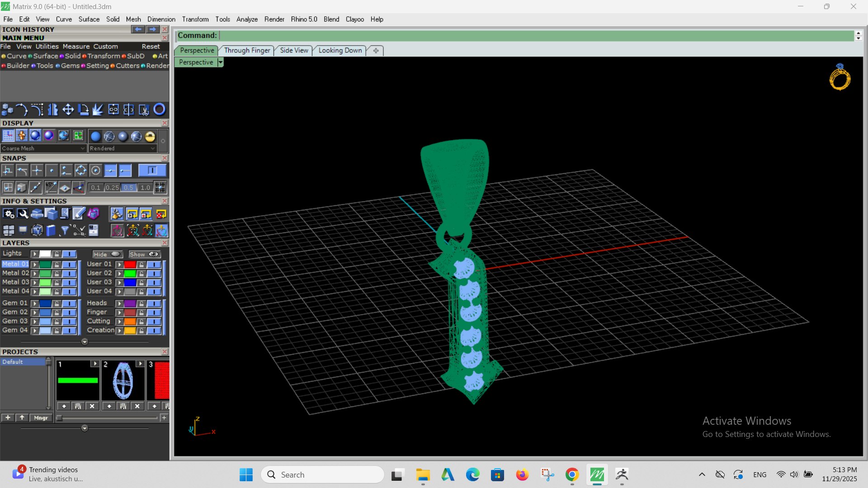Toggle the large snap on/off switch in Snaps

[x=152, y=170]
